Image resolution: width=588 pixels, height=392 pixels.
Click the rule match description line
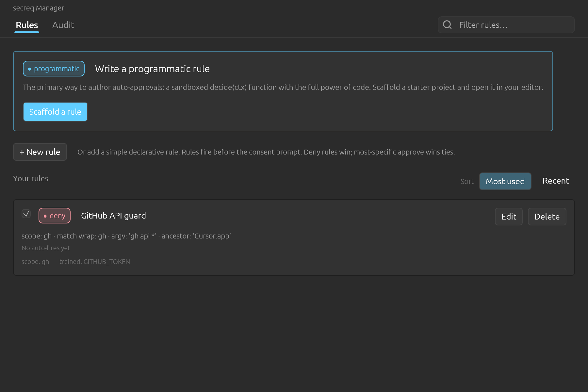click(126, 236)
